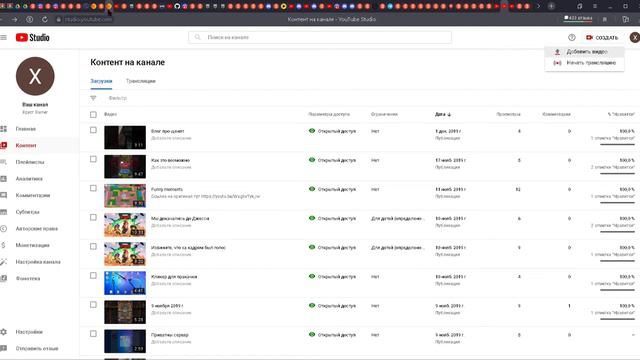Open access setting for the 4:41 video

(332, 276)
